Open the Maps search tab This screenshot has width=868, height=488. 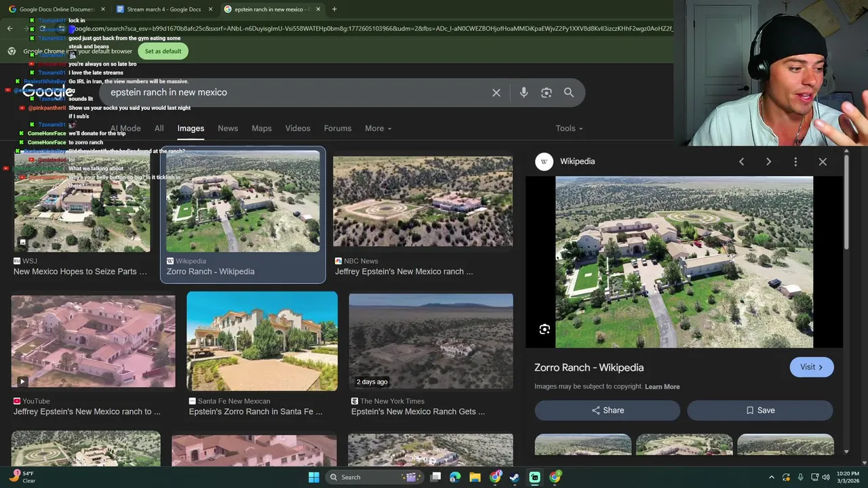[262, 128]
